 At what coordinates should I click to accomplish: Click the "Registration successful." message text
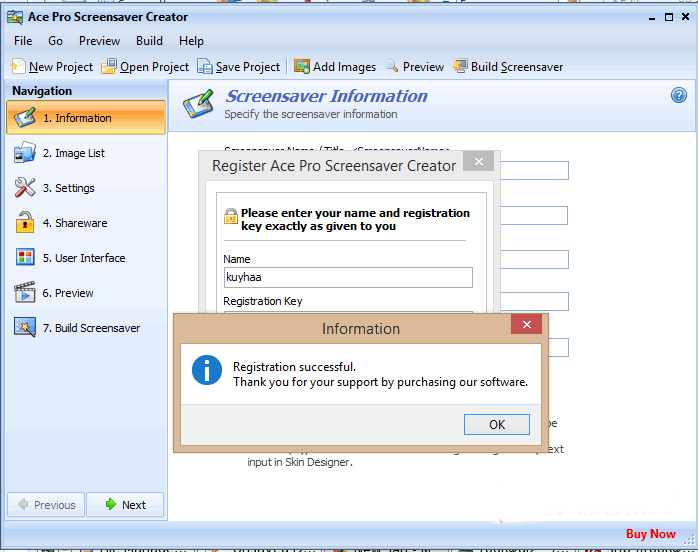point(295,367)
